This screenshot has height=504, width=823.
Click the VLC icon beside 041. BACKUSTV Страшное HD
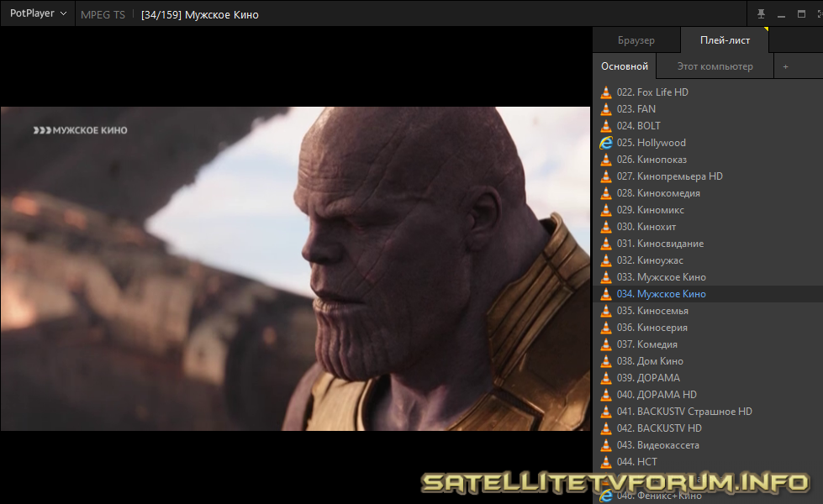[606, 411]
